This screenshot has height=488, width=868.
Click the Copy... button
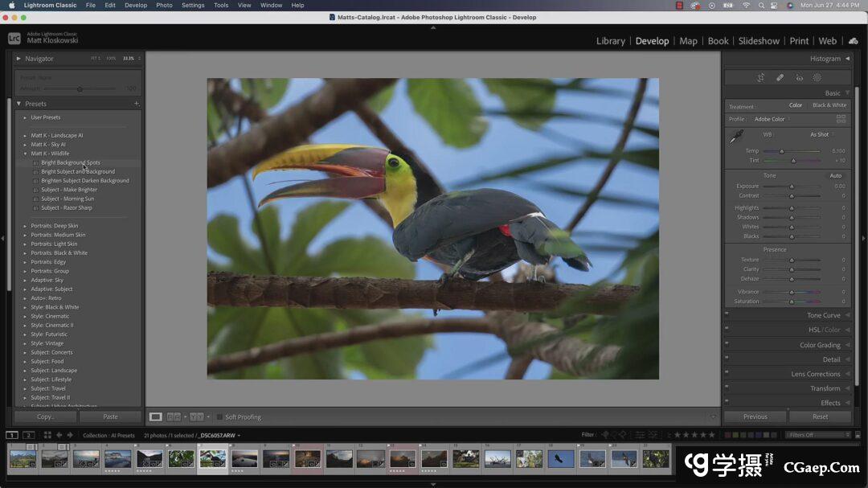coord(46,416)
